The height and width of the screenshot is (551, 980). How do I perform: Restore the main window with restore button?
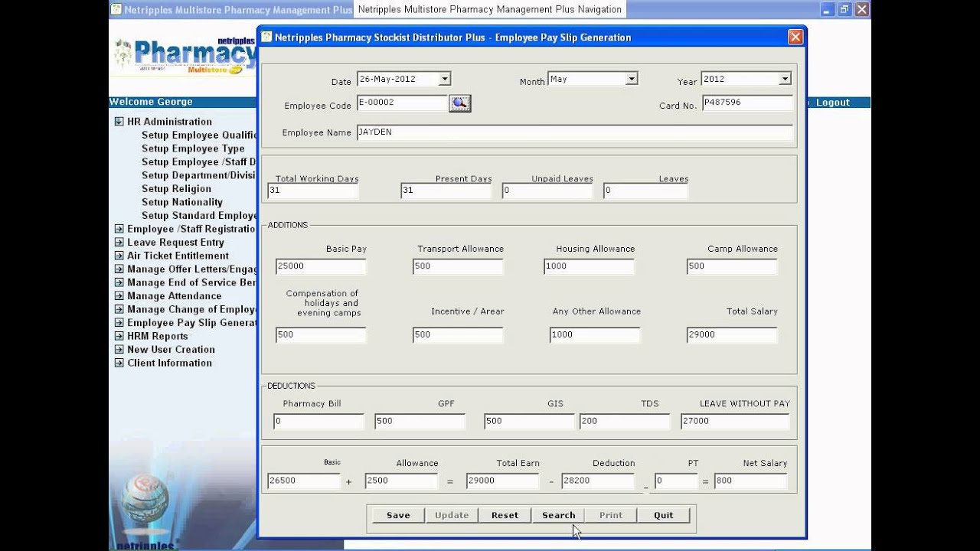(844, 9)
